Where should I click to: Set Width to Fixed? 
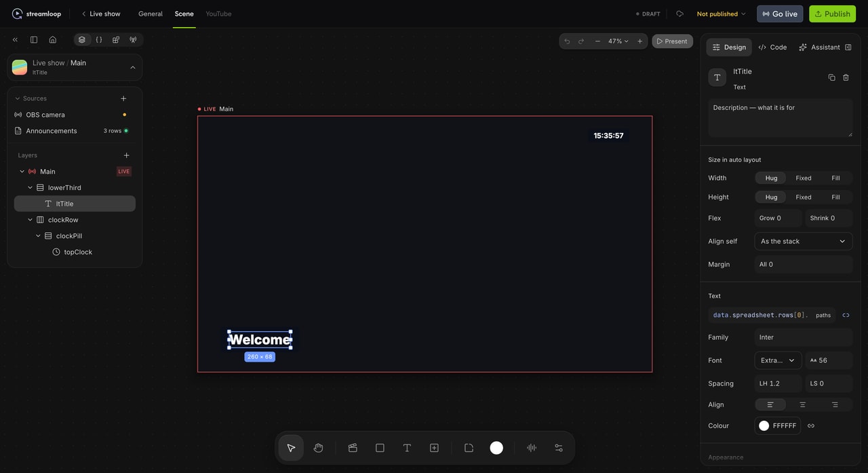(x=804, y=178)
